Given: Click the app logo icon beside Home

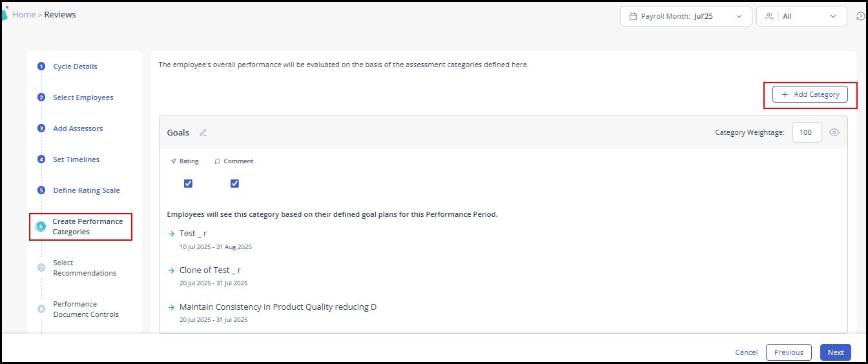Looking at the screenshot, I should coord(4,14).
